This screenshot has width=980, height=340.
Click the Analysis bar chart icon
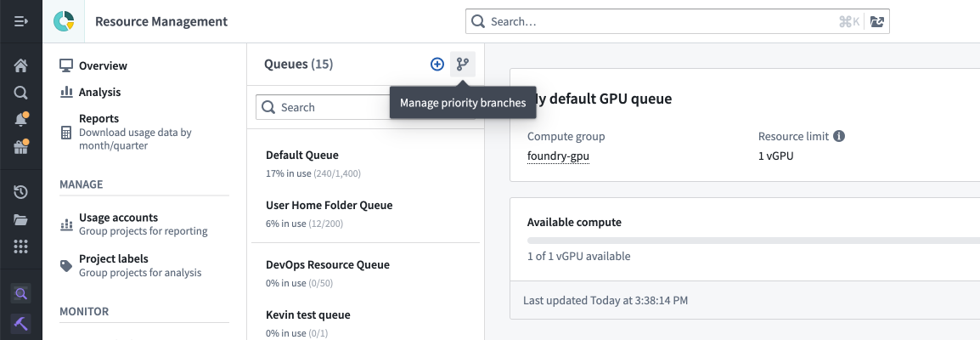tap(66, 92)
